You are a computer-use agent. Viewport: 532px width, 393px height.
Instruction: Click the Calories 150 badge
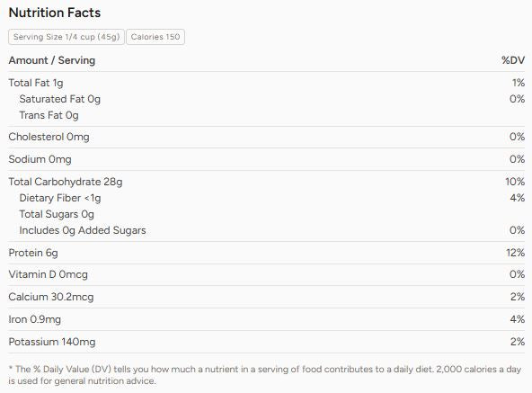tap(155, 37)
